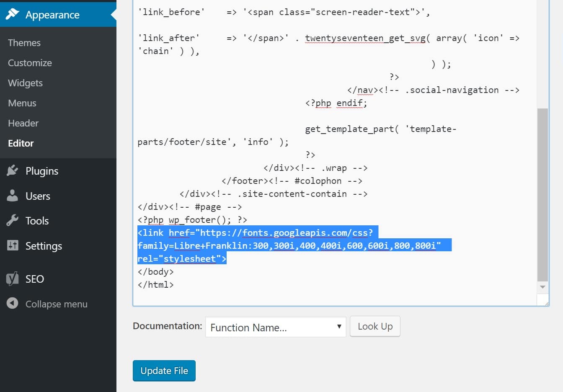This screenshot has width=563, height=392.
Task: Select the Editor menu item
Action: point(20,143)
